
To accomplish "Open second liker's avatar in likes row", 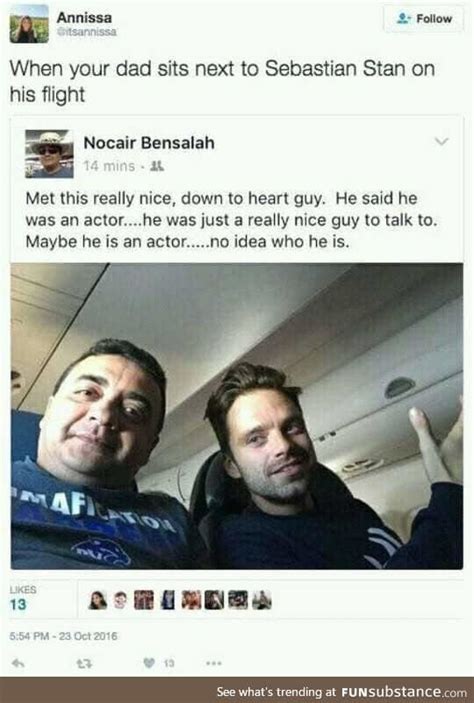I will pos(120,600).
